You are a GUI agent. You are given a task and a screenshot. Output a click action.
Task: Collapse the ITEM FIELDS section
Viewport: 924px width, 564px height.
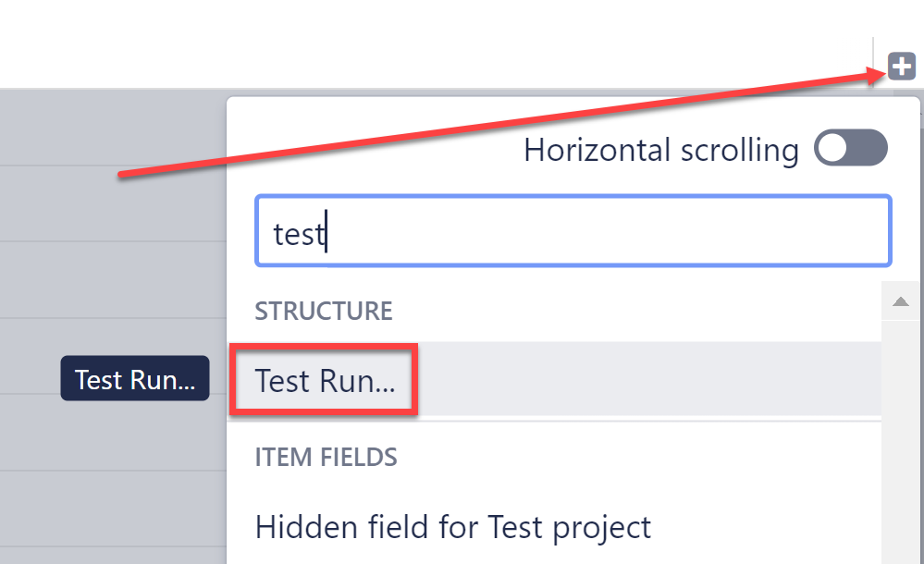coord(326,457)
